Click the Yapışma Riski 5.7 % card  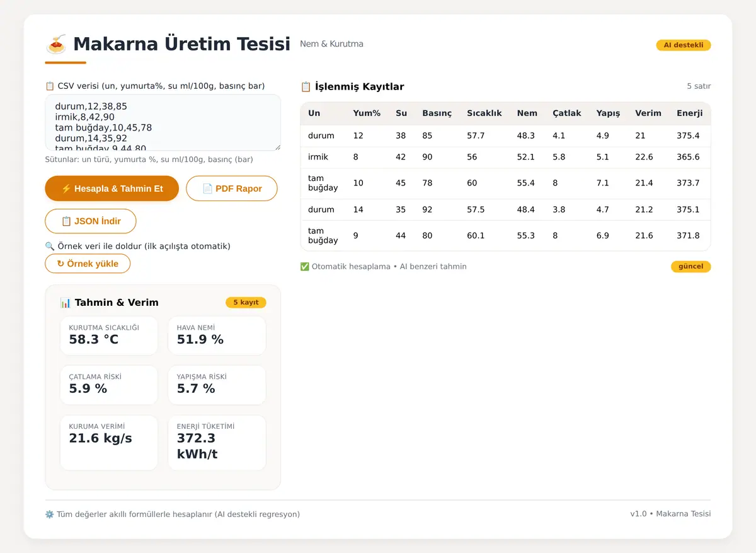point(217,385)
